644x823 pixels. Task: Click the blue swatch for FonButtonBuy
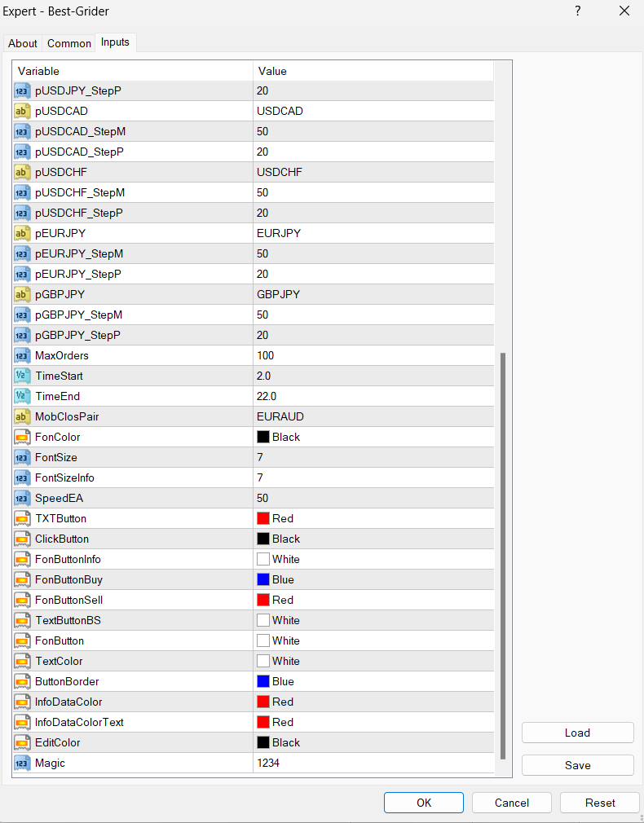click(x=263, y=579)
